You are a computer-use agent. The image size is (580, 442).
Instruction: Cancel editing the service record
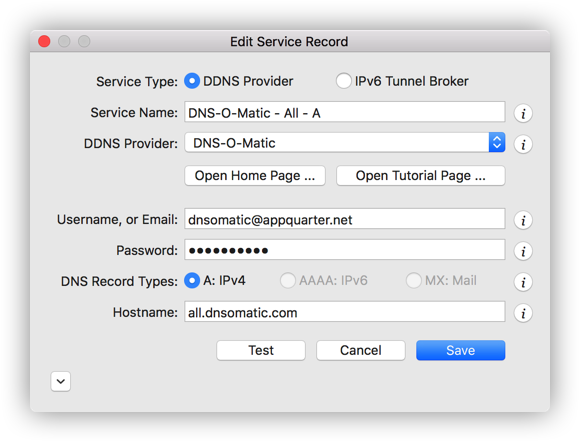click(x=361, y=350)
